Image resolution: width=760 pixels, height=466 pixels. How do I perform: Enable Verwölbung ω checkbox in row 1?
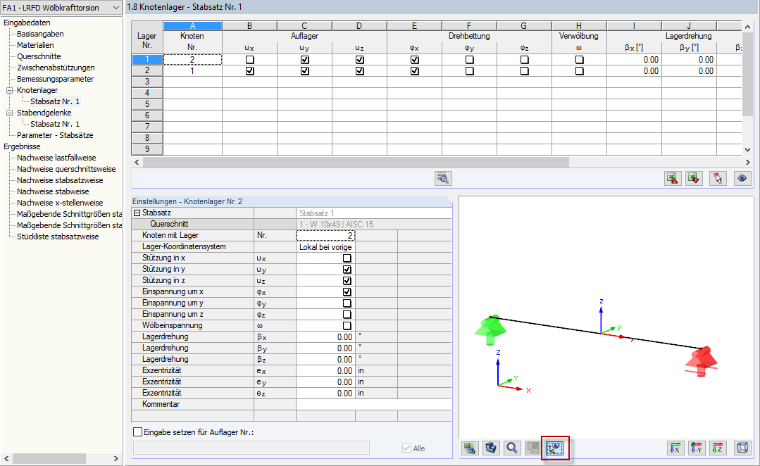[x=579, y=60]
